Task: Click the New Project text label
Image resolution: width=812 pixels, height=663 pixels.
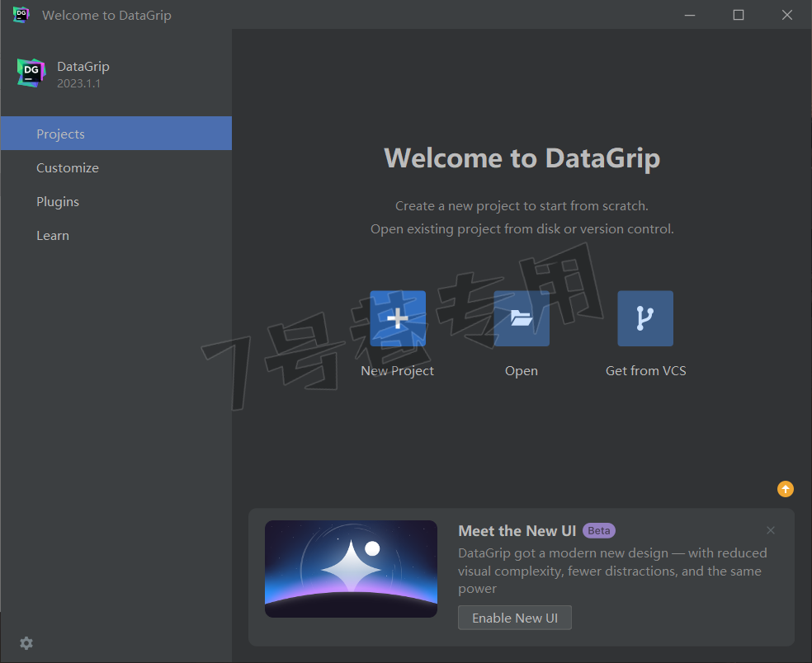Action: pyautogui.click(x=397, y=370)
